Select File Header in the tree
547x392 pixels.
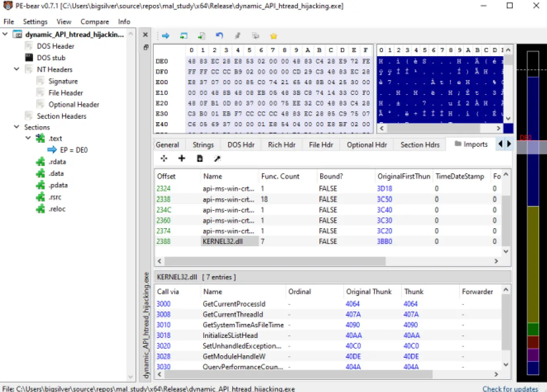(66, 93)
